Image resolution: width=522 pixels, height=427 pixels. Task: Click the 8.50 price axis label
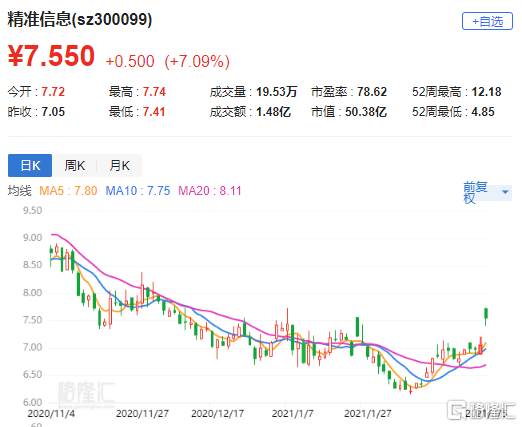point(32,265)
